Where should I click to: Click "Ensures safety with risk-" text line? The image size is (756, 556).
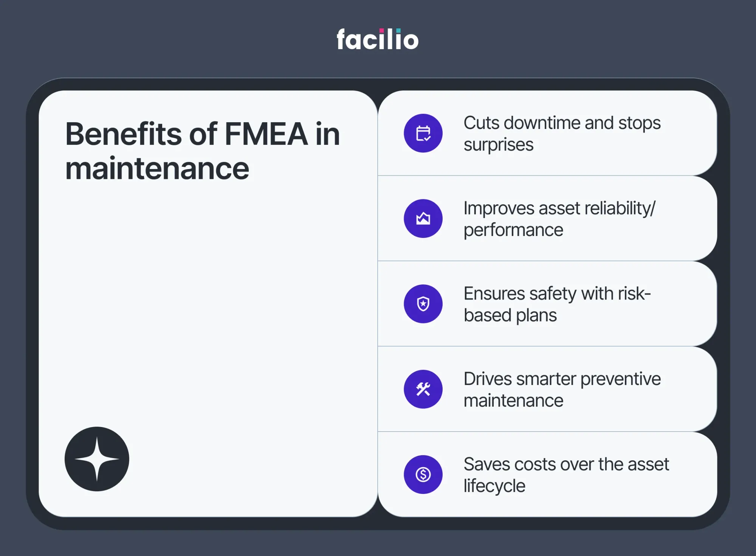coord(557,294)
